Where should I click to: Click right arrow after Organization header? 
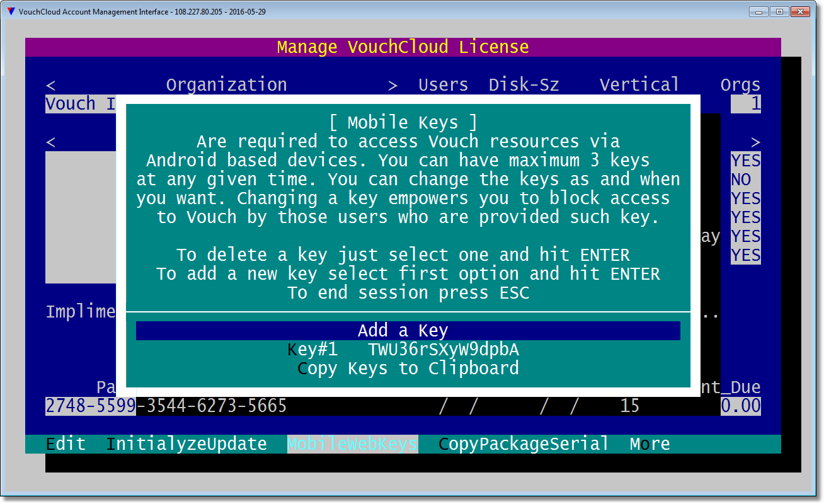coord(393,85)
